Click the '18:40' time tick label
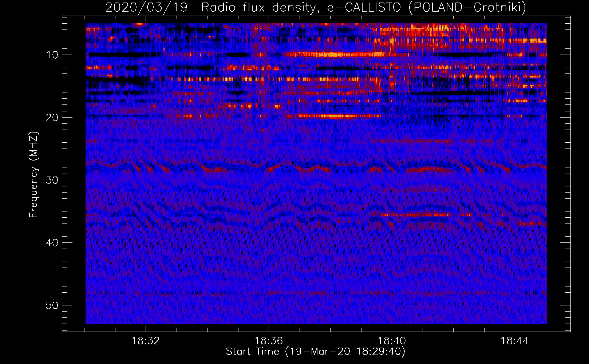The height and width of the screenshot is (364, 589). point(392,341)
